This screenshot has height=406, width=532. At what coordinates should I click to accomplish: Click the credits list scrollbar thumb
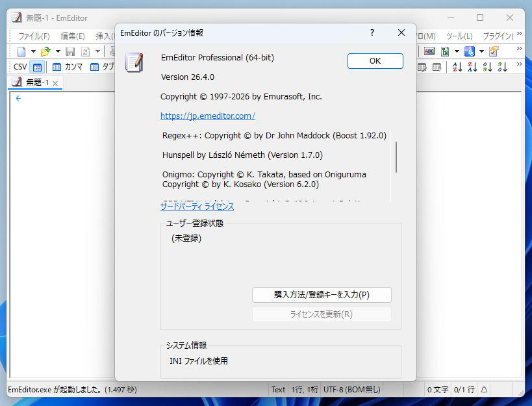[x=396, y=157]
